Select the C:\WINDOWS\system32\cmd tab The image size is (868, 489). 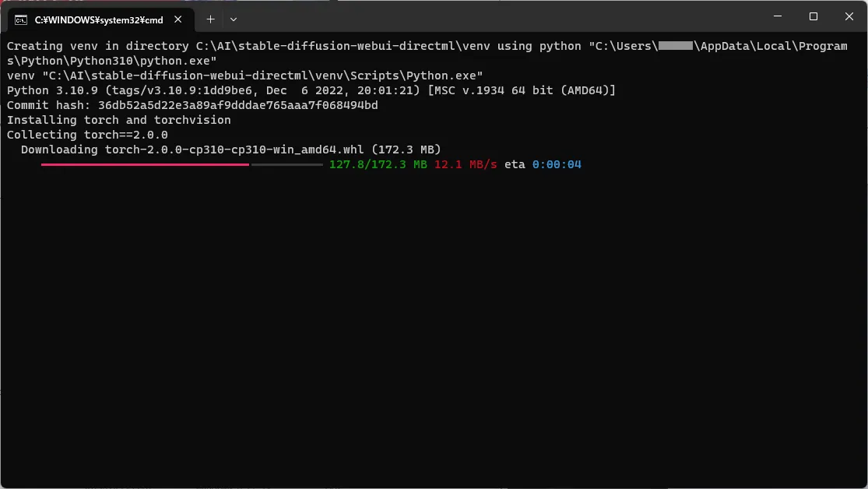coord(99,19)
